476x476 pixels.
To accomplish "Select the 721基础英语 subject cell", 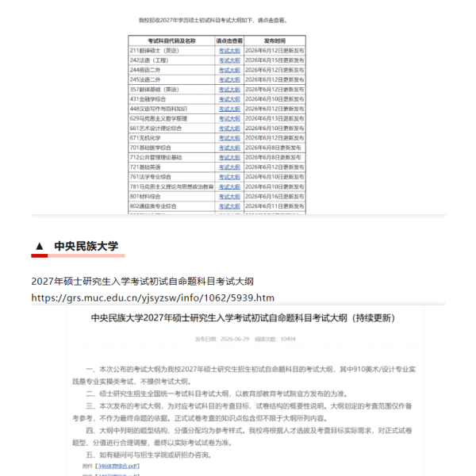I will click(x=171, y=167).
